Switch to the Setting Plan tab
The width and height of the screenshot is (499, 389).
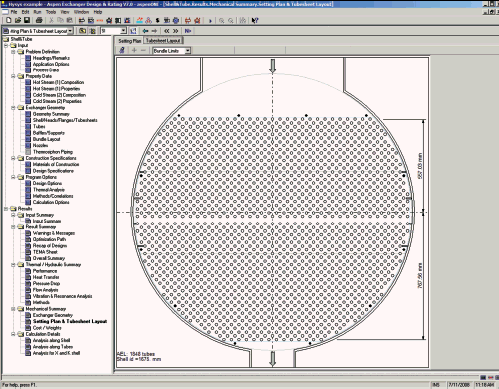tap(130, 41)
